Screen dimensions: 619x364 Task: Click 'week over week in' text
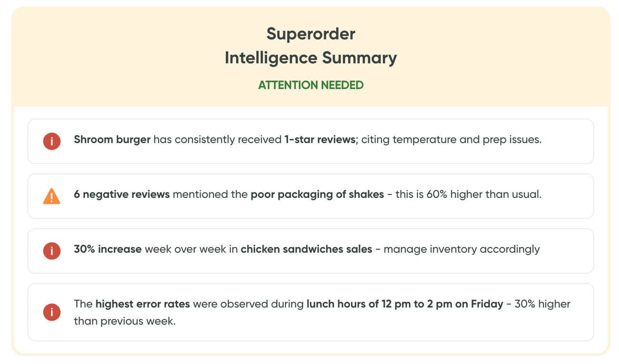click(191, 249)
